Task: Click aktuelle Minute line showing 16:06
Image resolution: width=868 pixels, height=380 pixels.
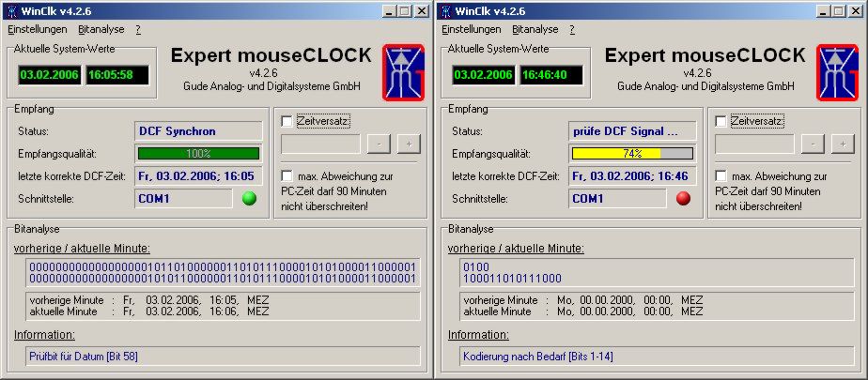Action: pyautogui.click(x=149, y=312)
